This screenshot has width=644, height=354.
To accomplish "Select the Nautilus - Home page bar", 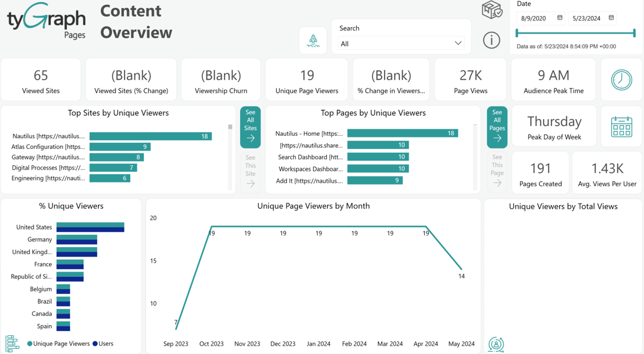I will pyautogui.click(x=402, y=133).
